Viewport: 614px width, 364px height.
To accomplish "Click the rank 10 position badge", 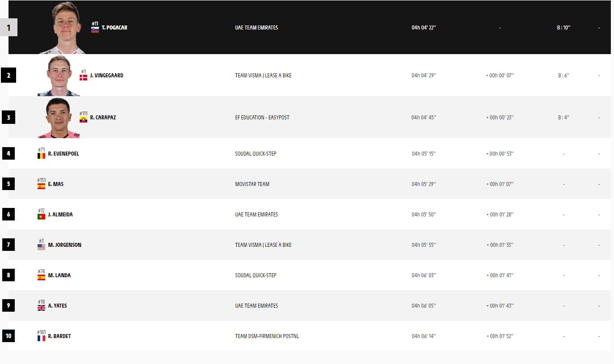I will coord(9,336).
